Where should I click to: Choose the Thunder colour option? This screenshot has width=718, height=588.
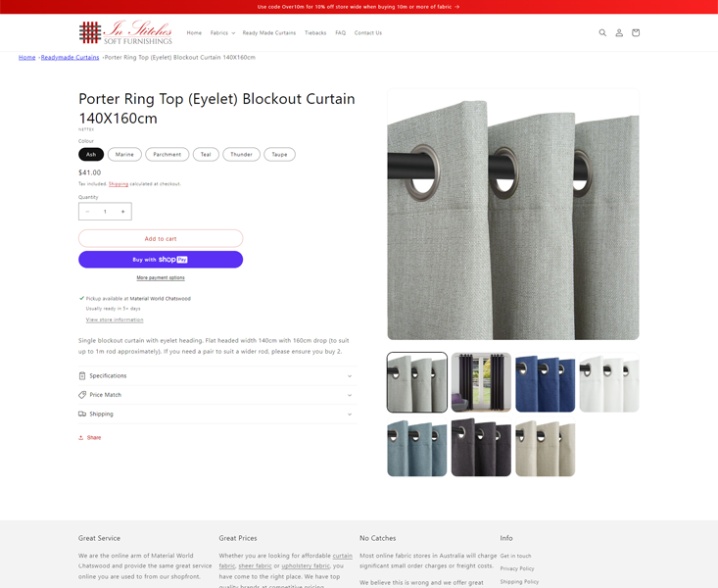coord(241,155)
